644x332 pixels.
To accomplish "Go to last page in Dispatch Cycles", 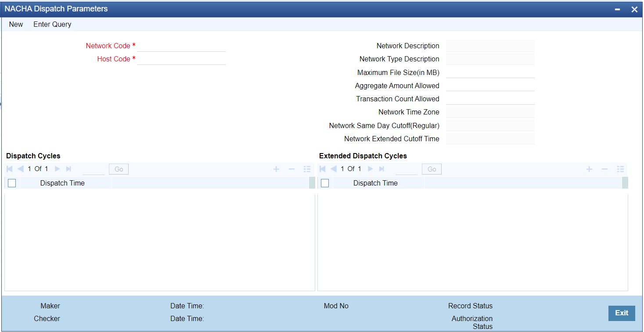I will (x=68, y=169).
